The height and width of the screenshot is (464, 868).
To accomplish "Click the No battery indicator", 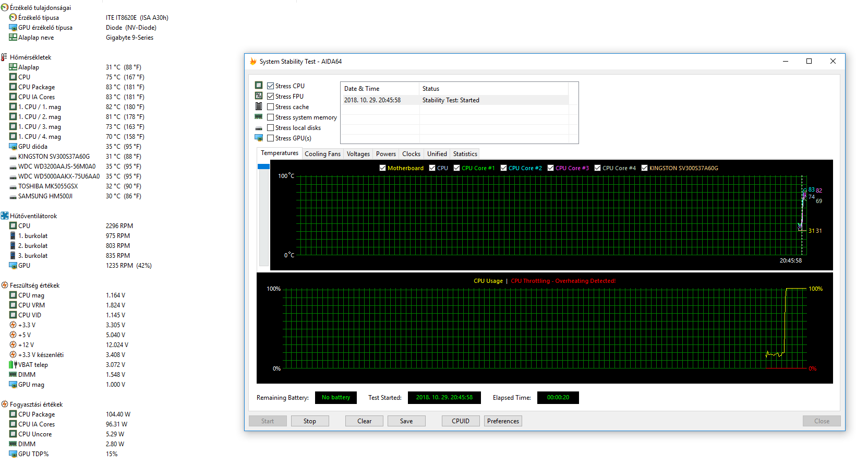I will (336, 398).
